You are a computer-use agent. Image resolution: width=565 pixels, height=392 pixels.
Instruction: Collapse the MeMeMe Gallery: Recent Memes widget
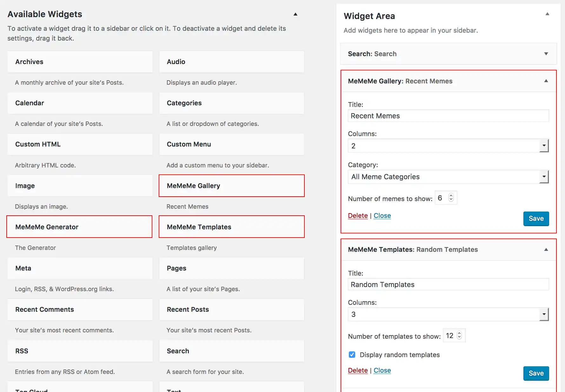point(546,81)
